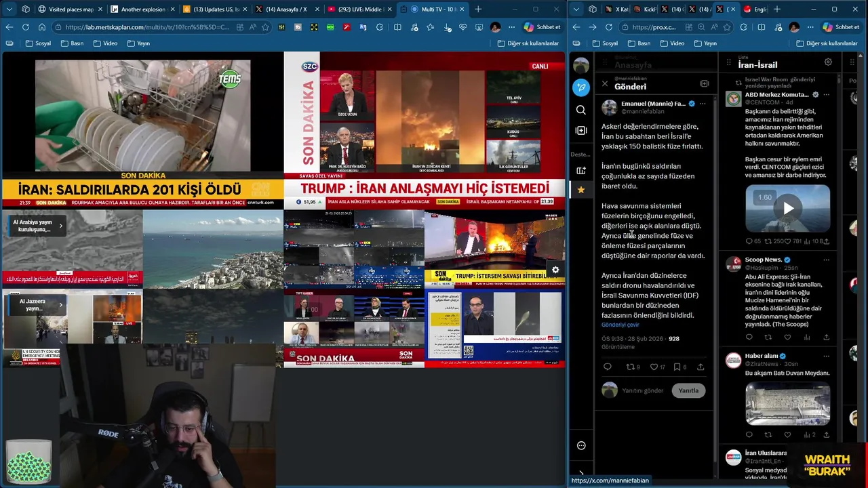The image size is (868, 488).
Task: Like the Haber alanı post
Action: [787, 434]
